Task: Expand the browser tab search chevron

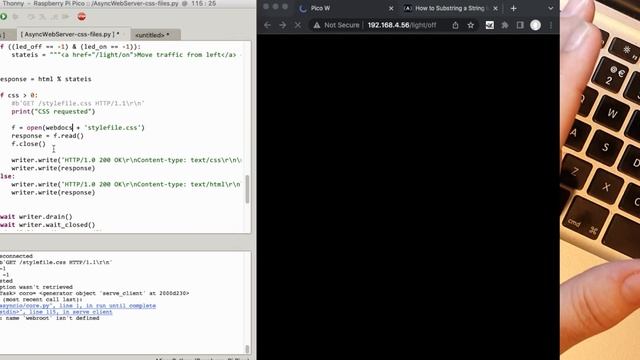Action: [x=551, y=8]
